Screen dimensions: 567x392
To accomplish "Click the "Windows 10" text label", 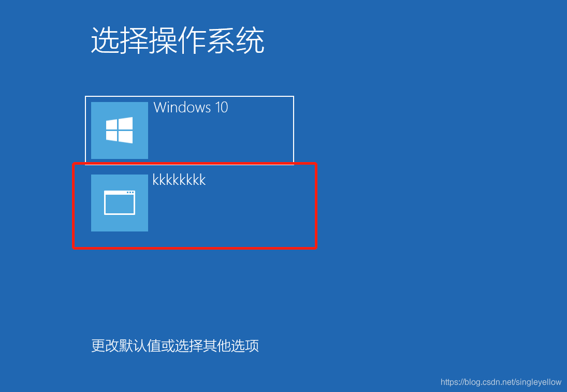I will click(x=191, y=107).
